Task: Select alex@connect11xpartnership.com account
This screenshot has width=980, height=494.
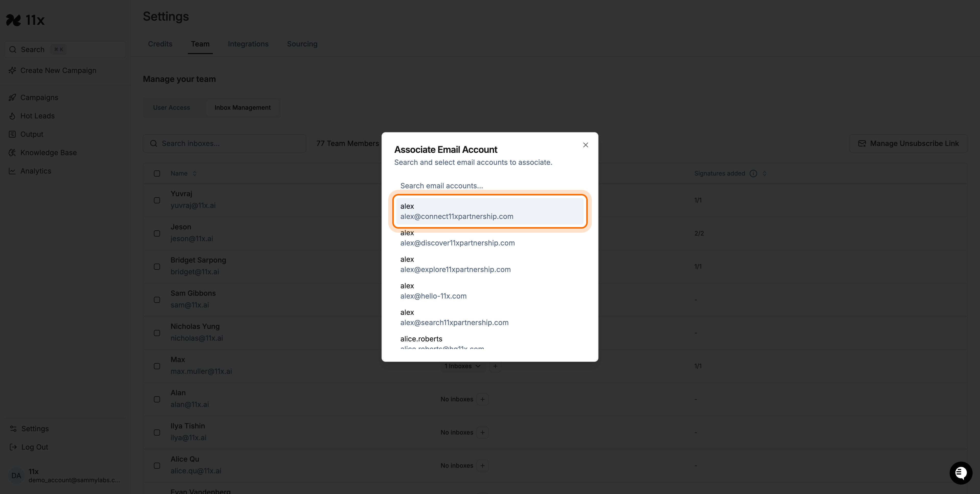Action: click(x=490, y=211)
